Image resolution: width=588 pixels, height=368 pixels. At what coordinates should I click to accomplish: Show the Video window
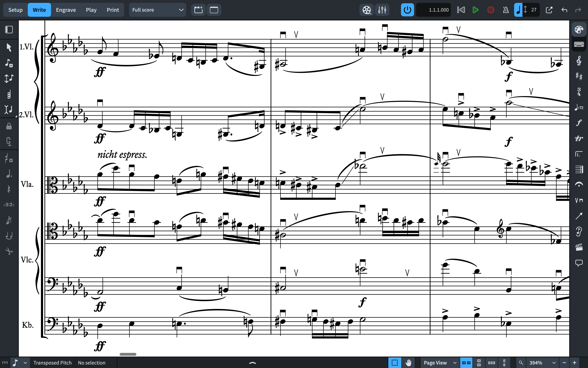[367, 10]
